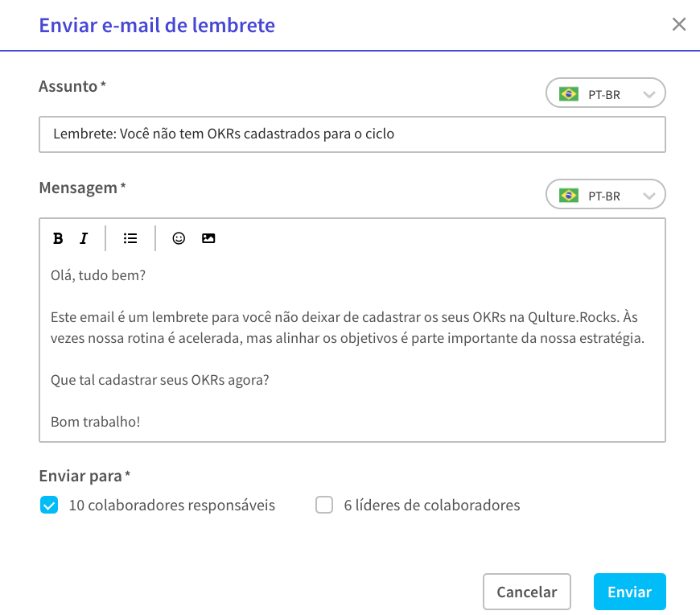
Task: Click the Brazil flag beside Mensagem
Action: (569, 196)
